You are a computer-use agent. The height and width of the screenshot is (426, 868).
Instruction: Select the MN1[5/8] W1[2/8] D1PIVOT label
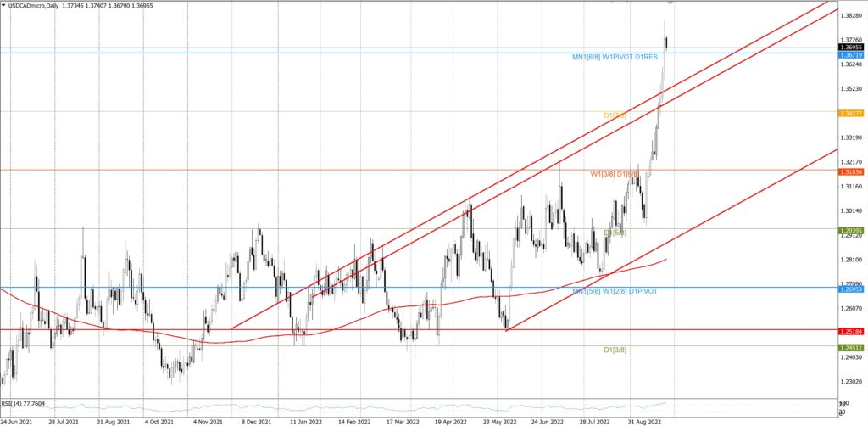pos(616,291)
